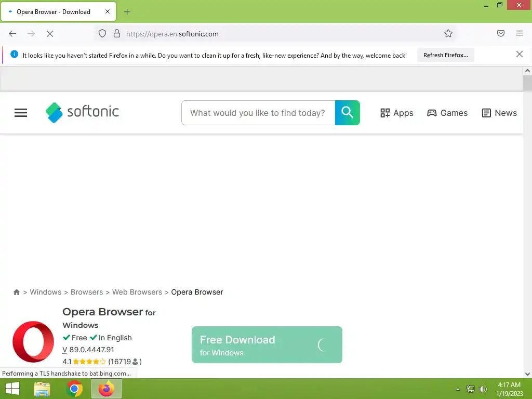Screen dimensions: 532x399
Task: Stop page loading with the X button
Action: coord(50,34)
